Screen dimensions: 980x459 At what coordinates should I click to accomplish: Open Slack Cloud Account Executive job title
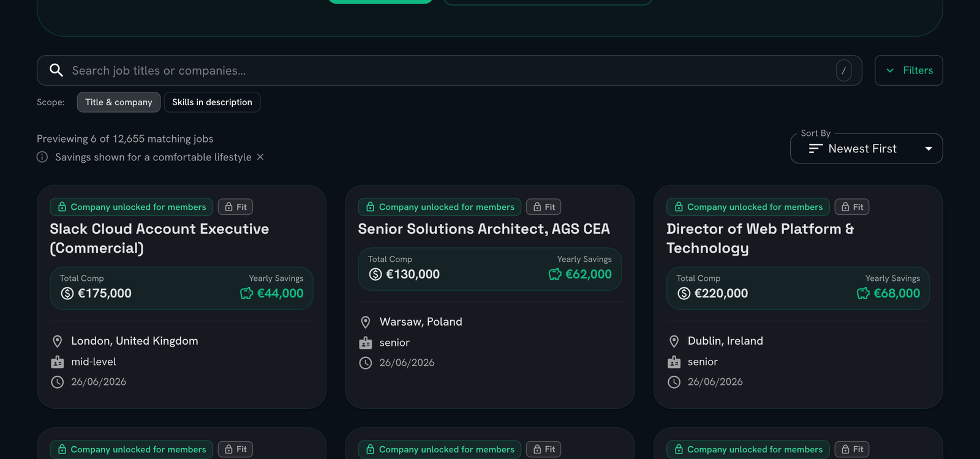(x=159, y=238)
